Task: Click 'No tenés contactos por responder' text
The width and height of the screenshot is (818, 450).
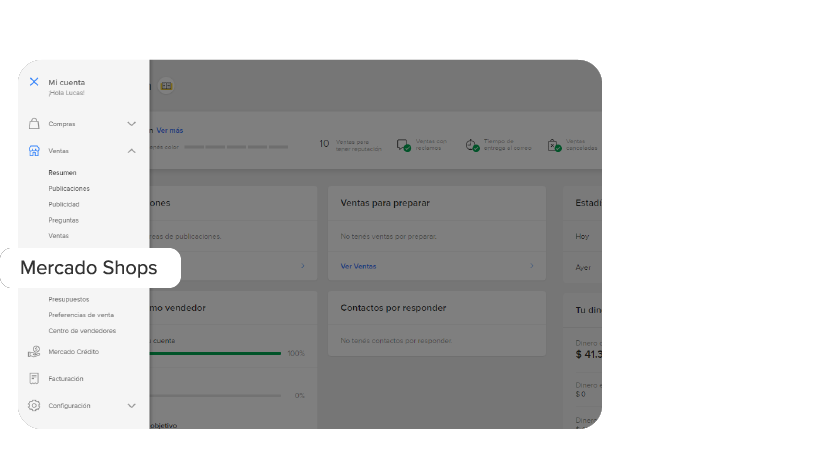Action: click(396, 340)
